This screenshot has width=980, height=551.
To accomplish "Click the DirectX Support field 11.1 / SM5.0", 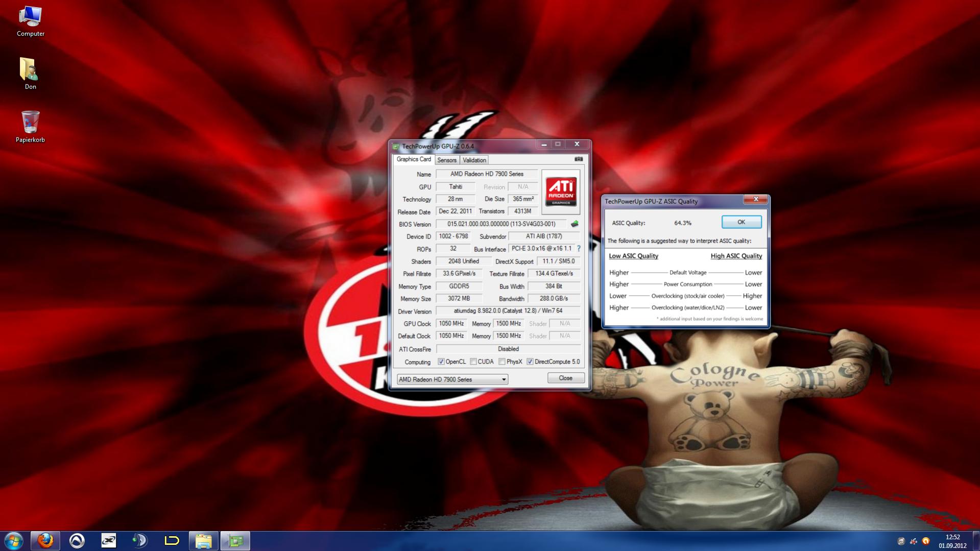I will coord(559,261).
